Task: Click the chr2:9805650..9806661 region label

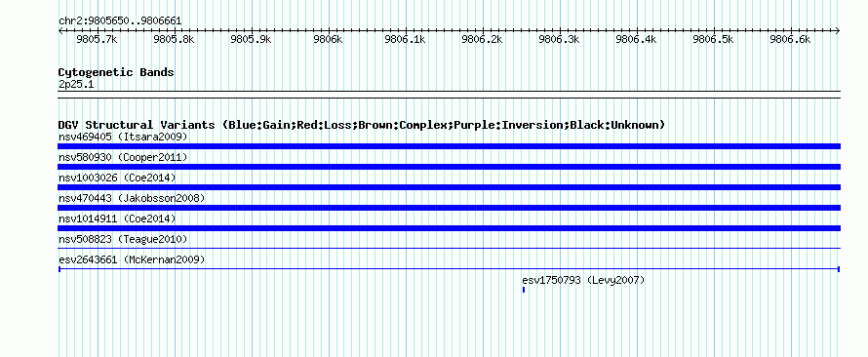Action: tap(120, 21)
